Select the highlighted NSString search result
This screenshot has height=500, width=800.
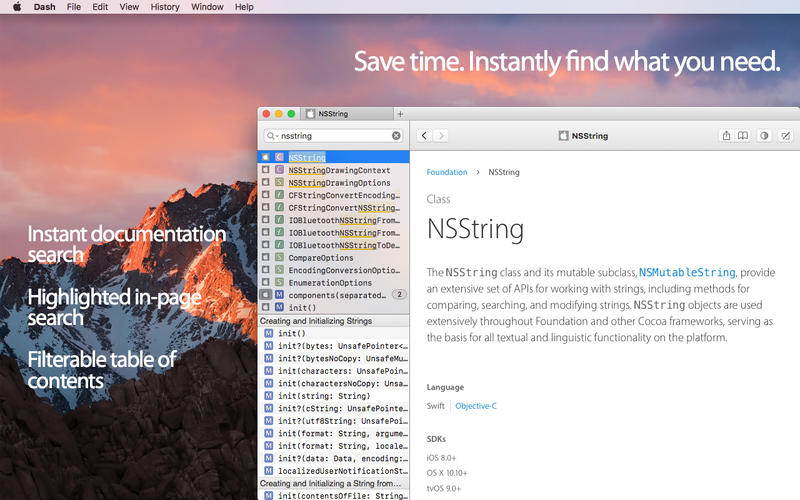point(334,157)
